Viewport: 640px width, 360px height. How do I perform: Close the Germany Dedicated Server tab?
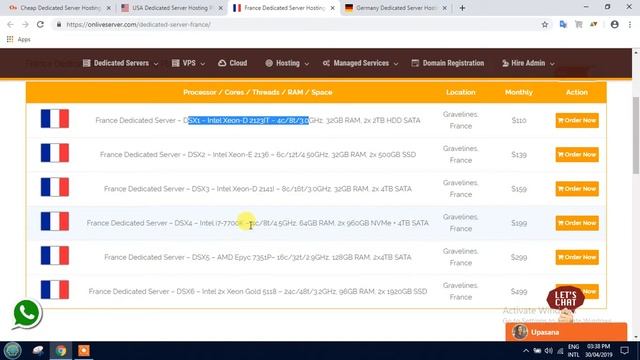pos(444,8)
